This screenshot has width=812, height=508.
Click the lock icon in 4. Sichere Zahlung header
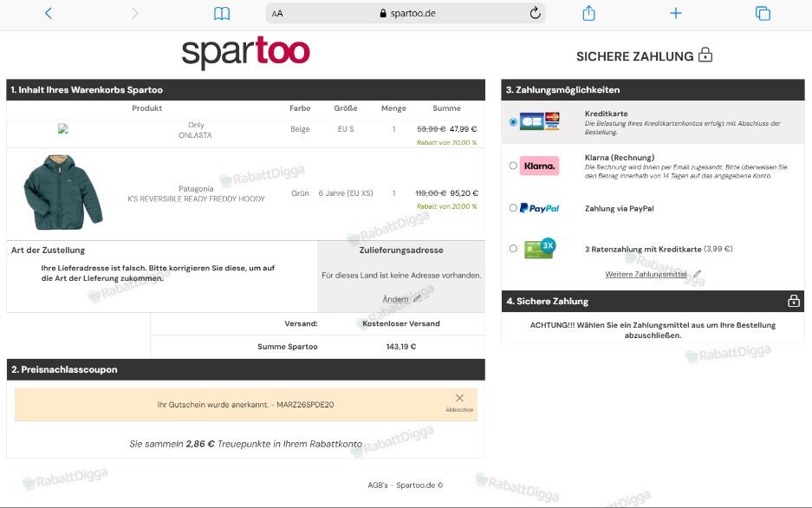(x=793, y=300)
